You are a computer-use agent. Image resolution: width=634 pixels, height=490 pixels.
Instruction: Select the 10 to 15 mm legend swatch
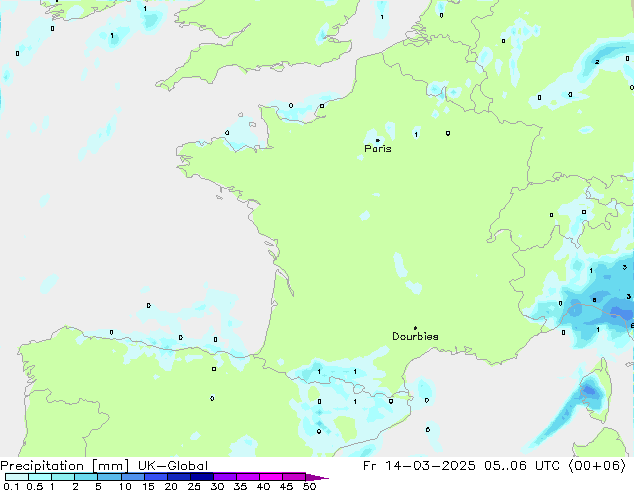click(132, 477)
